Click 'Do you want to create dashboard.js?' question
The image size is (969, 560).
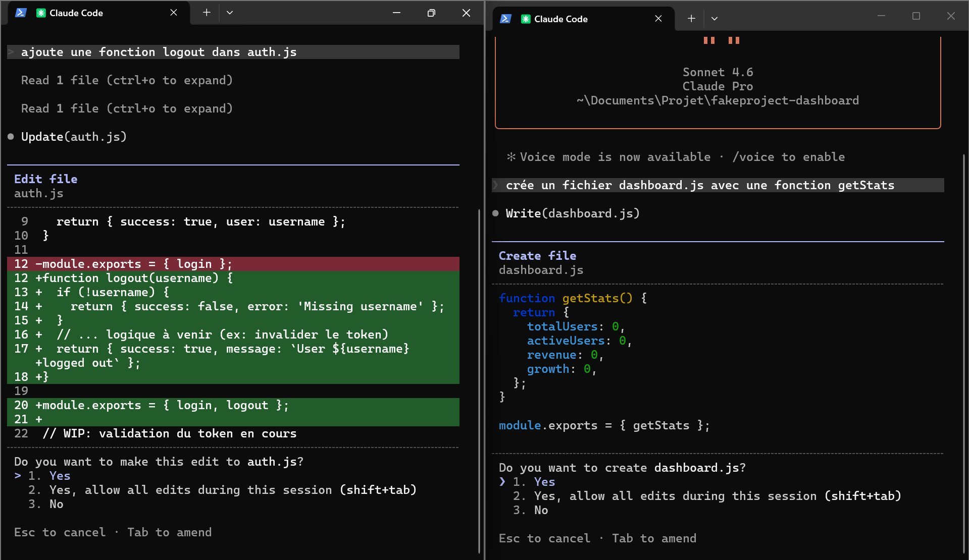(623, 468)
